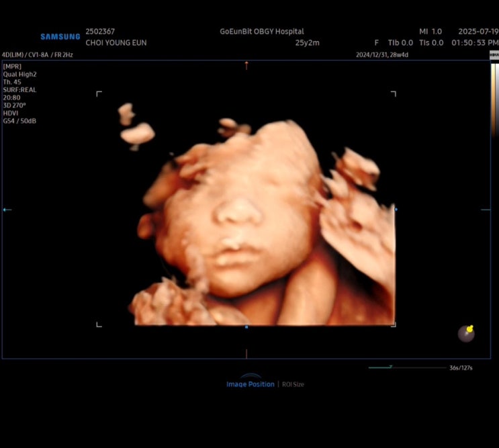499x448 pixels.
Task: Click the blue ROI bottom edge handle
Action: pyautogui.click(x=246, y=327)
